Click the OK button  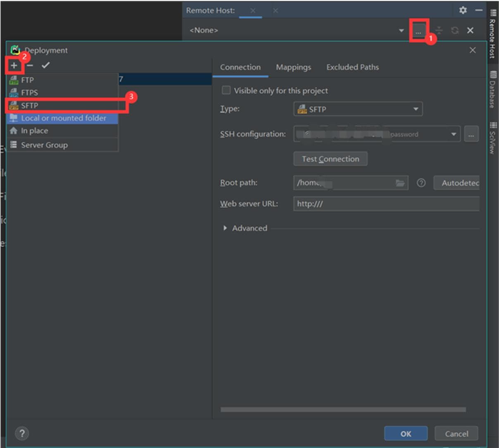tap(406, 434)
